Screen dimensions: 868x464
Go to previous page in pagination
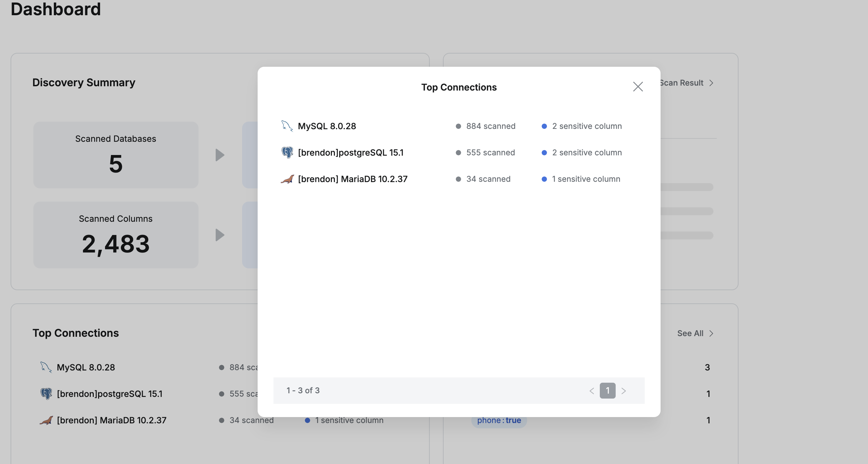[592, 391]
